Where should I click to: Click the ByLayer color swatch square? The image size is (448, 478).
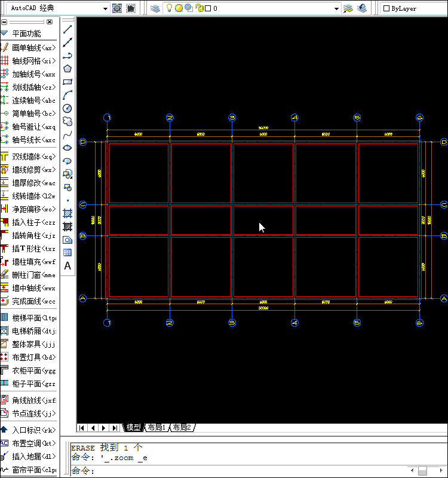[386, 8]
